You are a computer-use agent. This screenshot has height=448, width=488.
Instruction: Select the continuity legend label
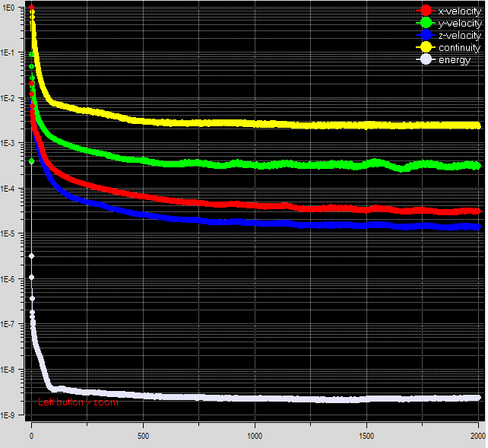460,47
